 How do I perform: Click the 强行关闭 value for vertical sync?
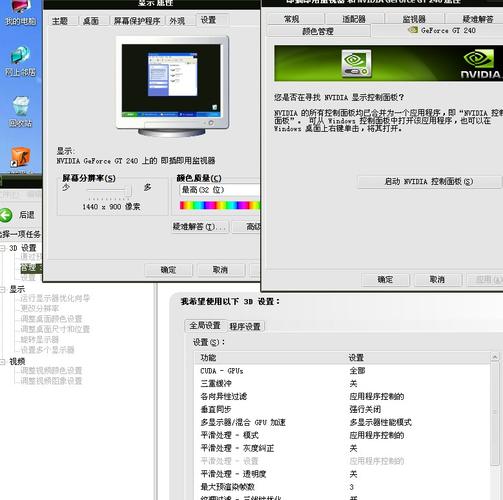pos(365,409)
